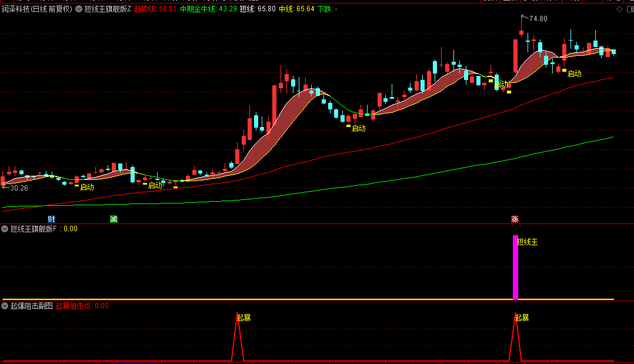Screen dimensions: 634x364
Task: Click the 涨 event marker below the chart
Action: click(x=515, y=219)
